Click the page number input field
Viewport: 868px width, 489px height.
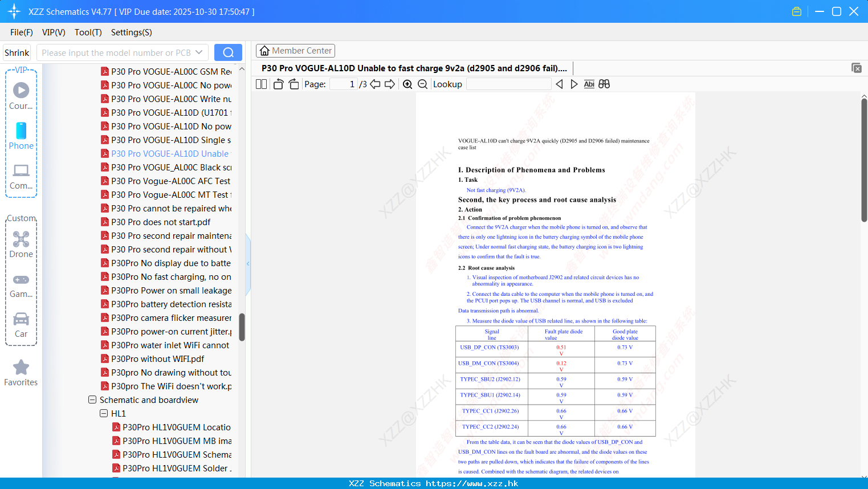click(344, 84)
